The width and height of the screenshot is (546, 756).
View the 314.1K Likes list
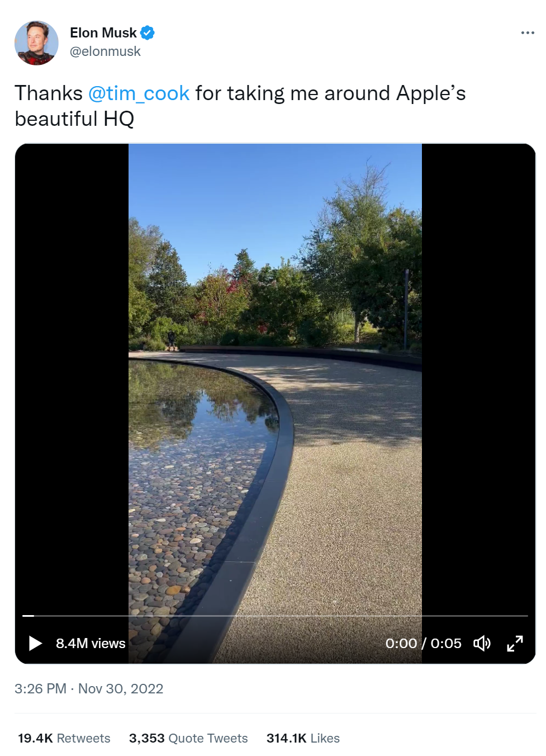pos(303,738)
